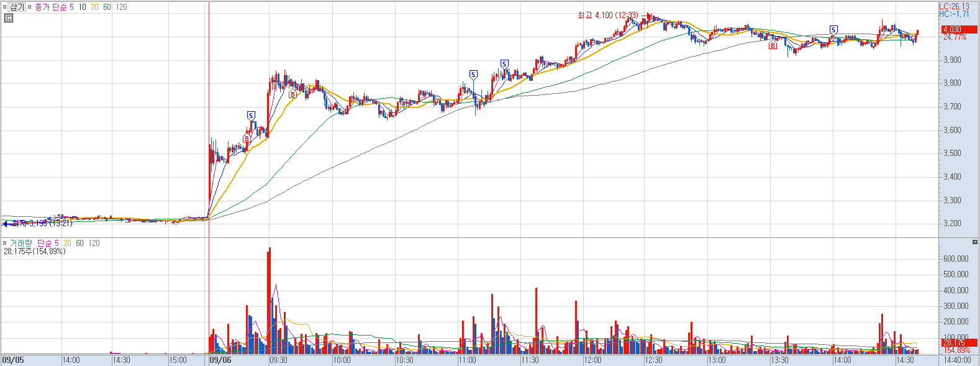980x366 pixels.
Task: Click the 삼기 stock name button
Action: (x=17, y=7)
